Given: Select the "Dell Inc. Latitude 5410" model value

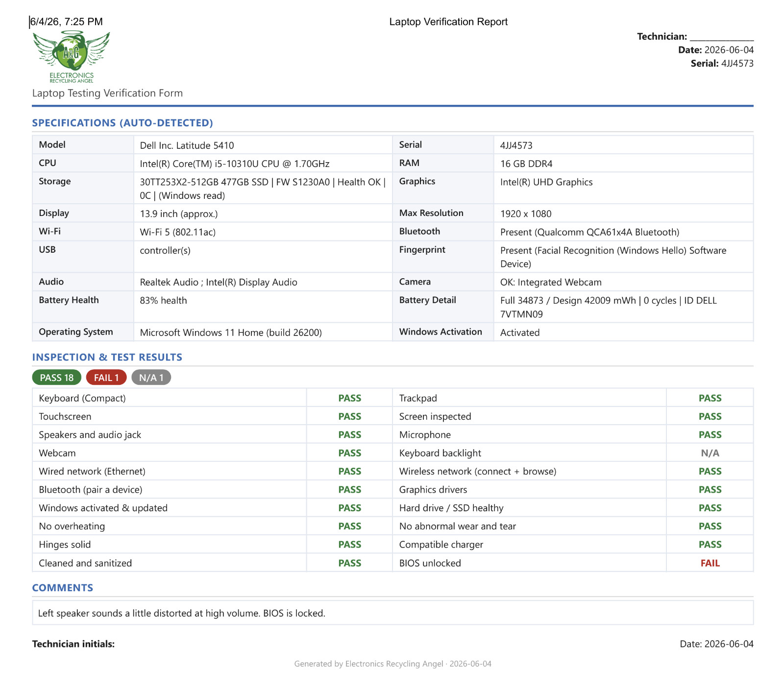Looking at the screenshot, I should click(x=187, y=145).
